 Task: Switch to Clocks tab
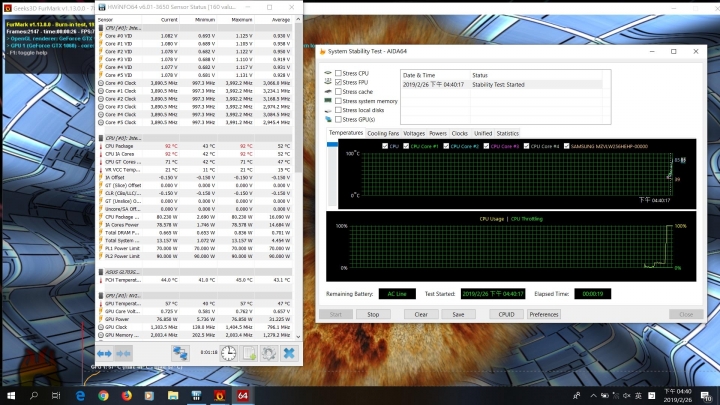pyautogui.click(x=459, y=134)
